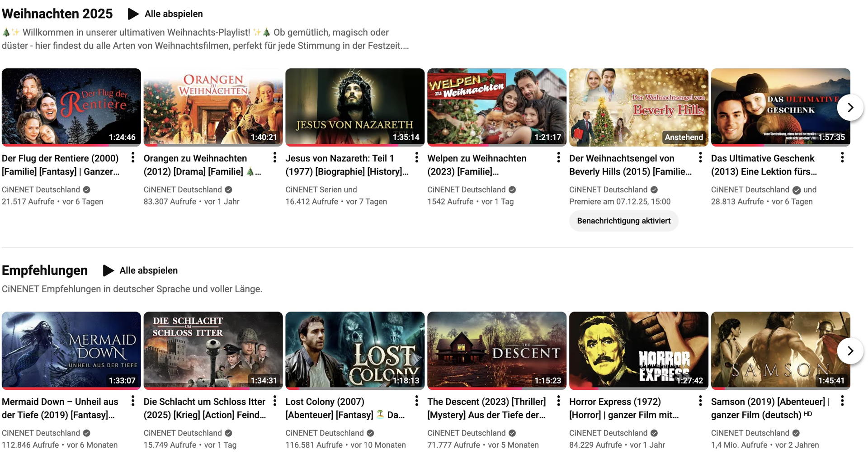This screenshot has height=459, width=868.
Task: Open the Weihnachten 2025 playlist heading
Action: click(57, 14)
